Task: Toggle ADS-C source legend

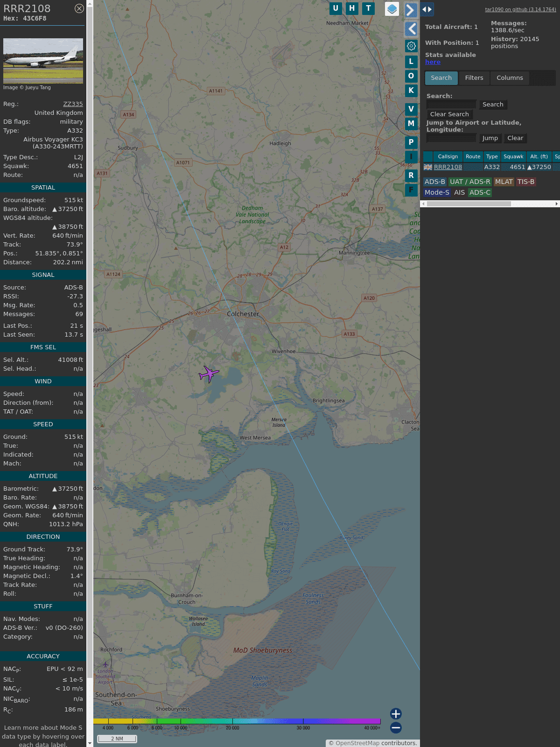Action: coord(480,192)
